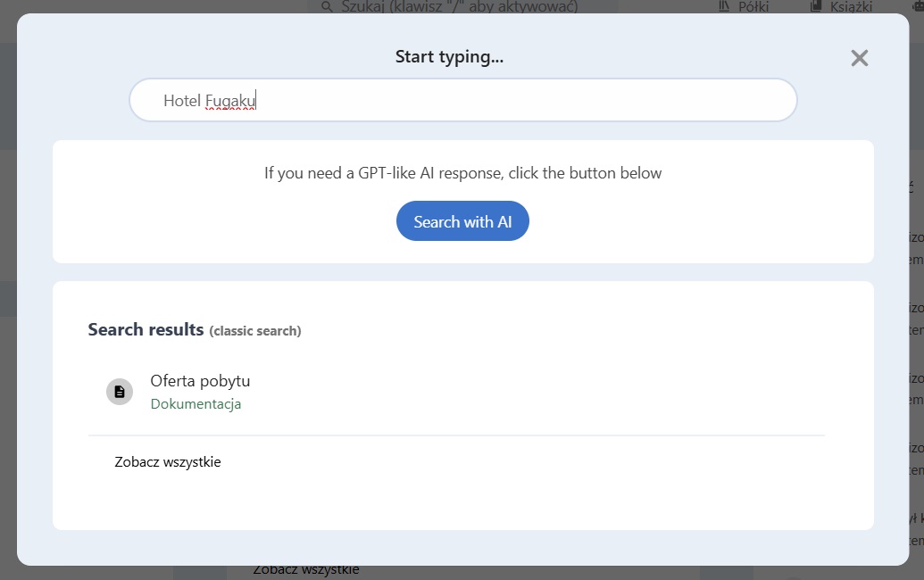Screen dimensions: 924x580
Task: Click the 'Start typing...' modal title
Action: (449, 57)
